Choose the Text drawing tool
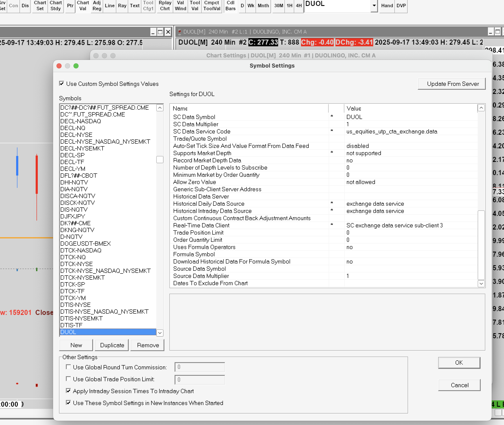This screenshot has width=504, height=425. pyautogui.click(x=135, y=6)
